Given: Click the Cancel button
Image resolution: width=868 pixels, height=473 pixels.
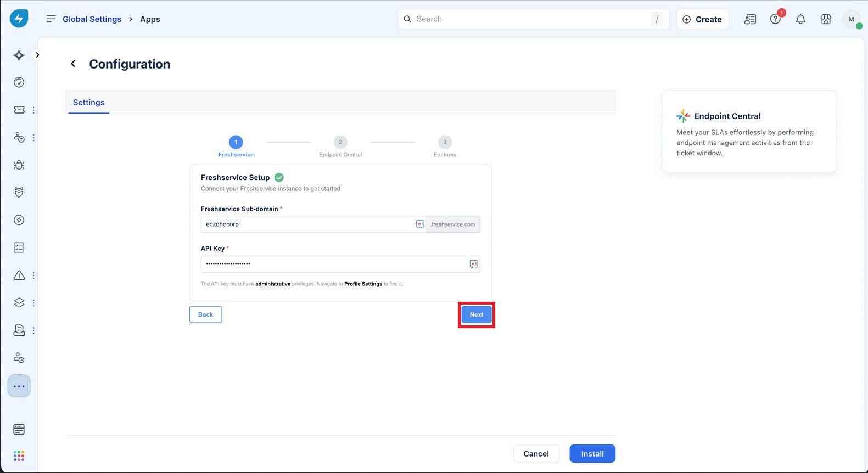Looking at the screenshot, I should 536,454.
